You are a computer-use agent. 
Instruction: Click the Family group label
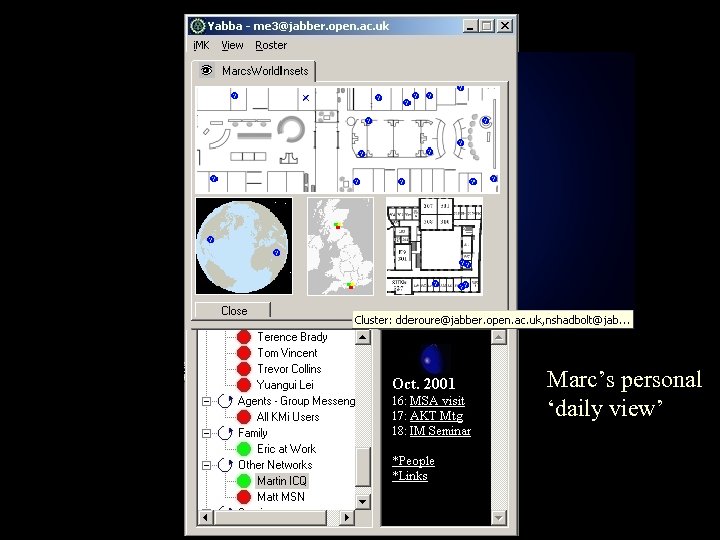tap(252, 433)
